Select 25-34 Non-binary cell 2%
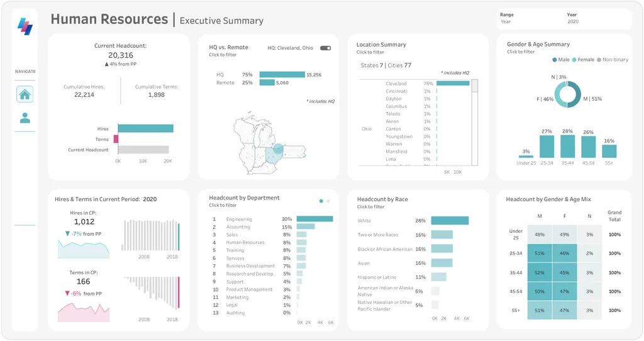This screenshot has height=341, width=644. [x=589, y=254]
